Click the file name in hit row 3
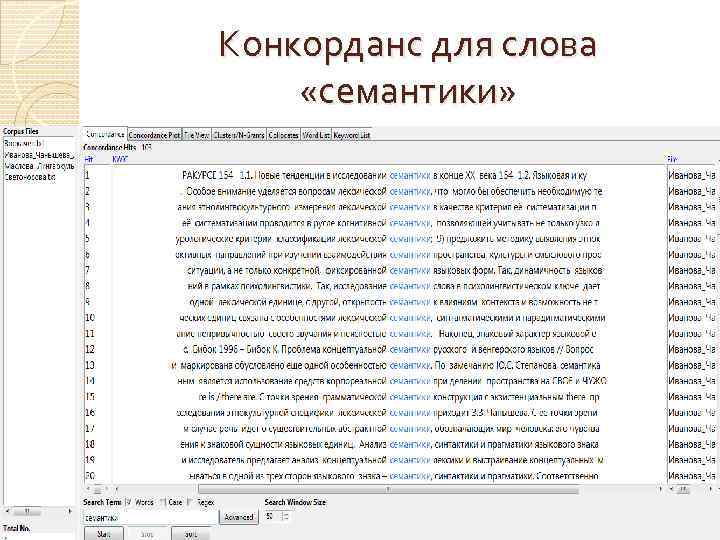The image size is (720, 540). tap(692, 207)
